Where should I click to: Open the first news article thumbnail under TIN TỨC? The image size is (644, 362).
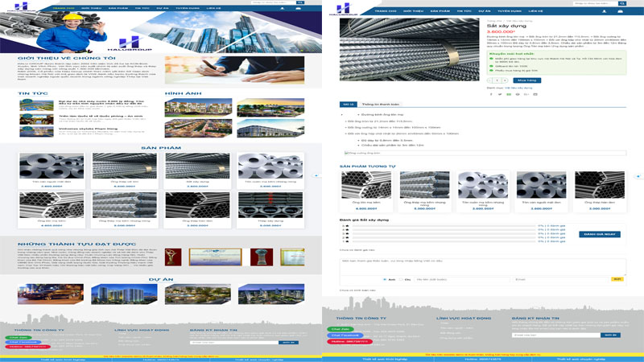coord(36,105)
